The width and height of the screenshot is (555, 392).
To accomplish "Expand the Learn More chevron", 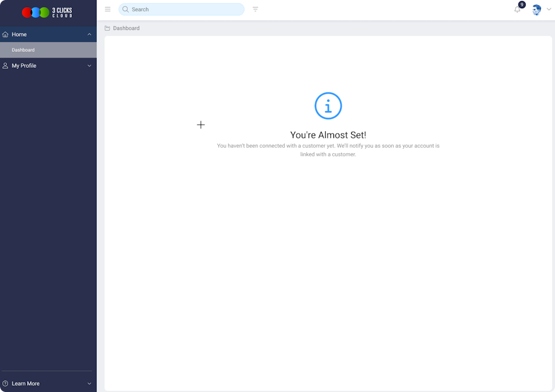I will point(90,384).
